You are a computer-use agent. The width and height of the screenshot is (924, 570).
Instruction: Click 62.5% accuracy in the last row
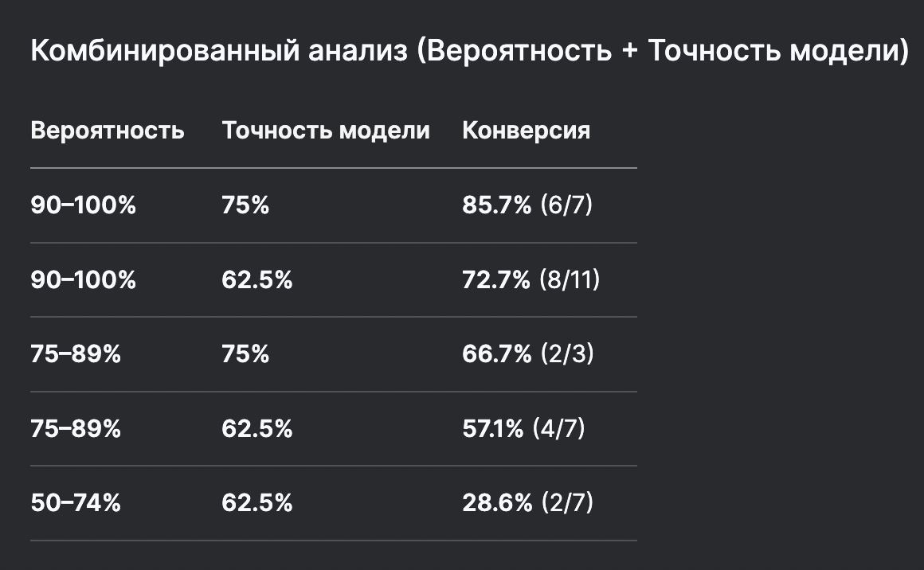pyautogui.click(x=257, y=503)
